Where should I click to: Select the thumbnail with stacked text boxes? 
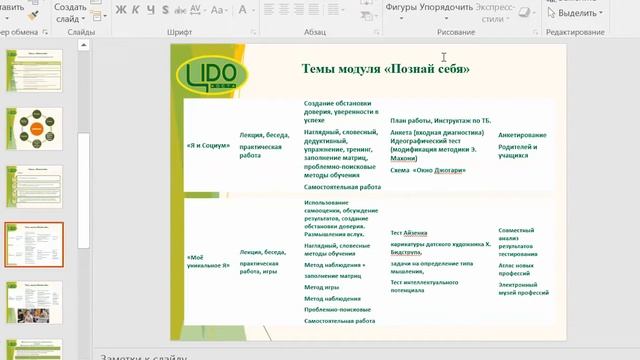coord(35,187)
